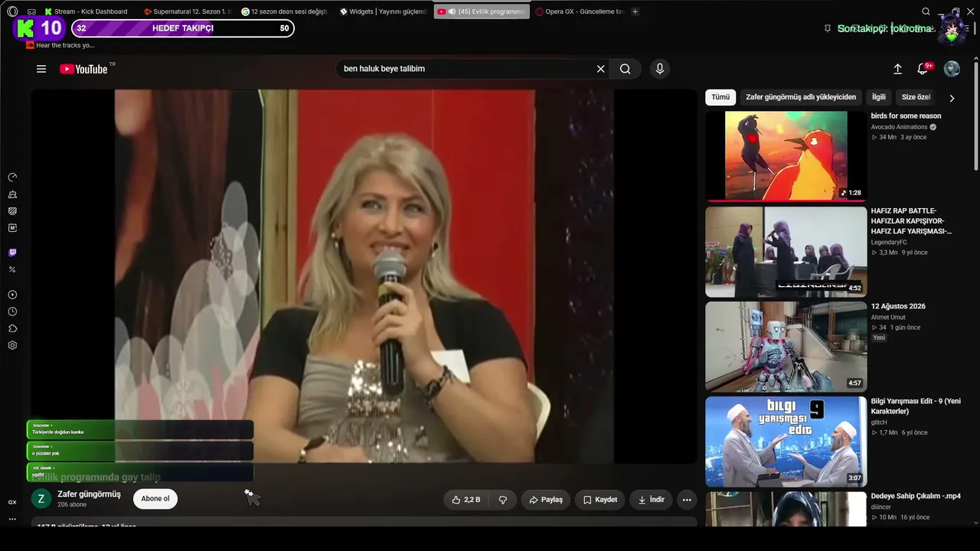Open 'HAFIZ RAP BATTLE' video thumbnail
This screenshot has width=980, height=551.
786,252
